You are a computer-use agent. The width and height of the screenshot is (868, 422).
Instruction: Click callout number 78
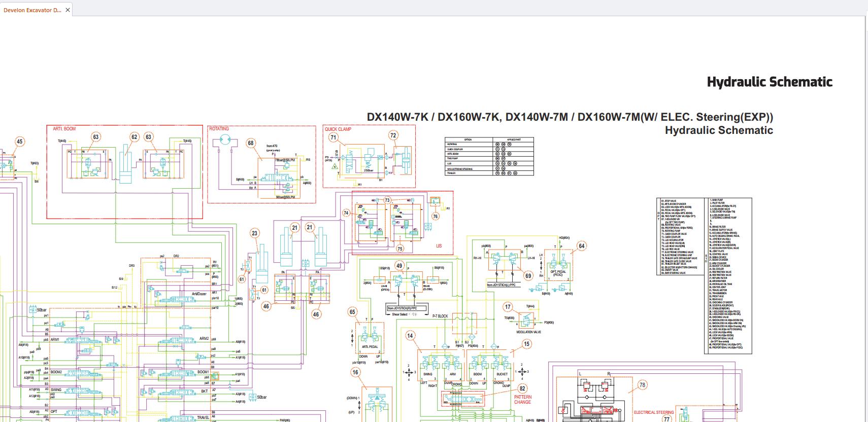[x=642, y=385]
